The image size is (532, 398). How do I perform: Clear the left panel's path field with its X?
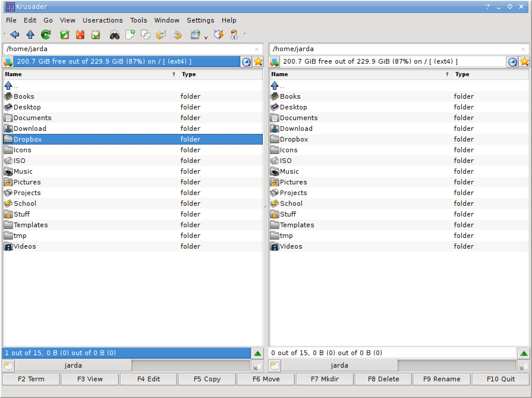click(x=257, y=49)
